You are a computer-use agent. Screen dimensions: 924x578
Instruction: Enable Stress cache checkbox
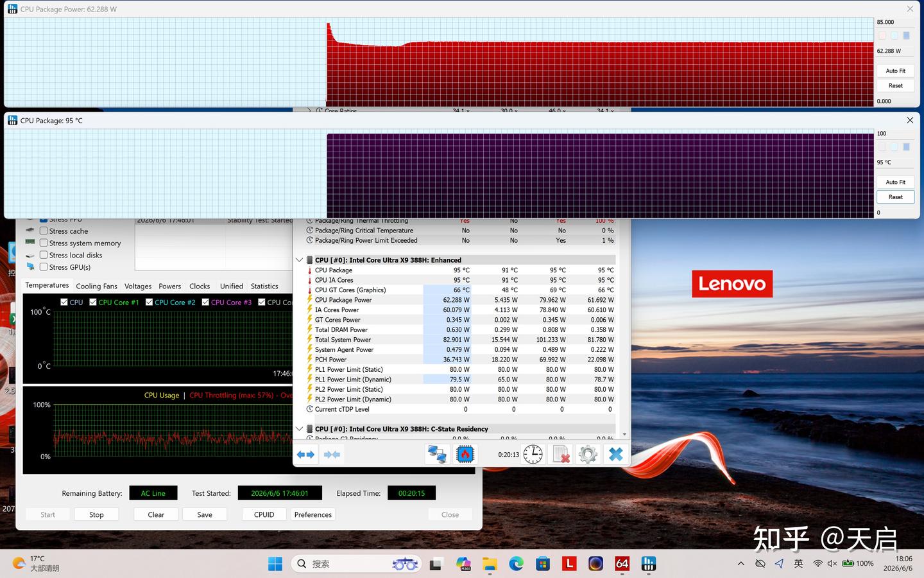click(44, 231)
